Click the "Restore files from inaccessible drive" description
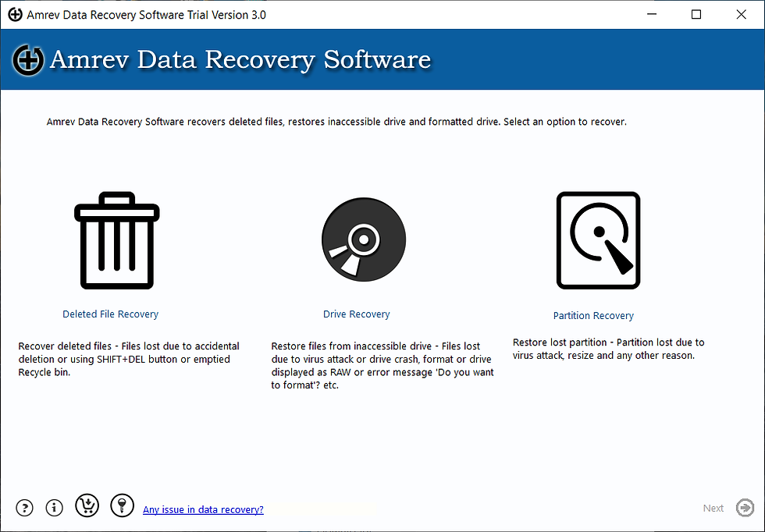 [382, 365]
